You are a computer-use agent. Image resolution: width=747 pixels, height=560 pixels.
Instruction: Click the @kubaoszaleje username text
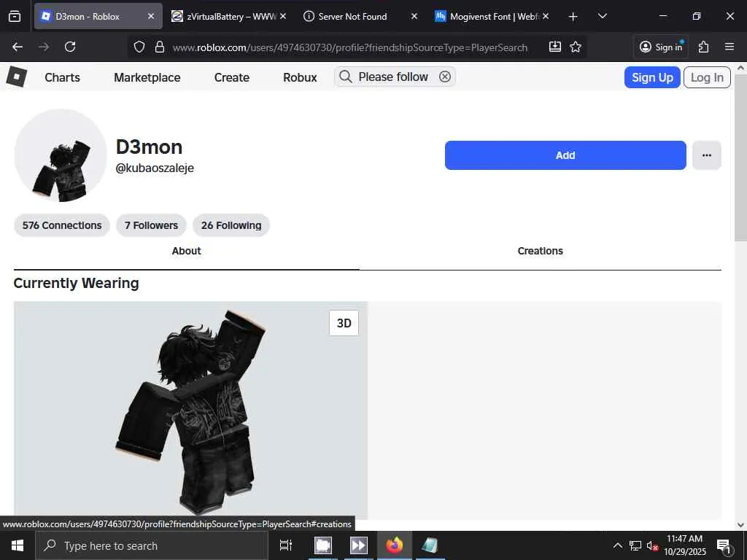pos(155,168)
